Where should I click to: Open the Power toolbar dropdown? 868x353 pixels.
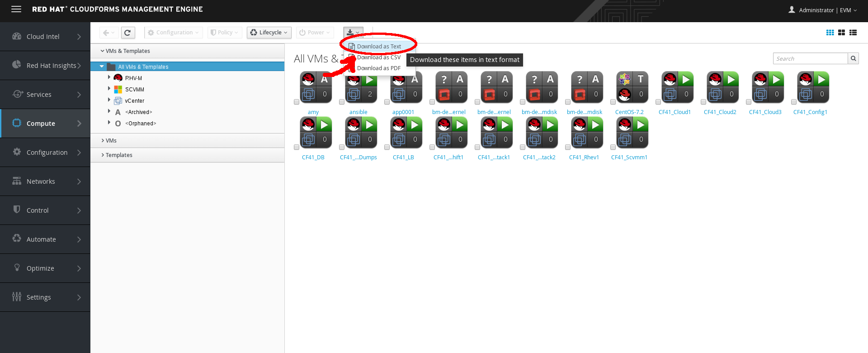tap(315, 33)
